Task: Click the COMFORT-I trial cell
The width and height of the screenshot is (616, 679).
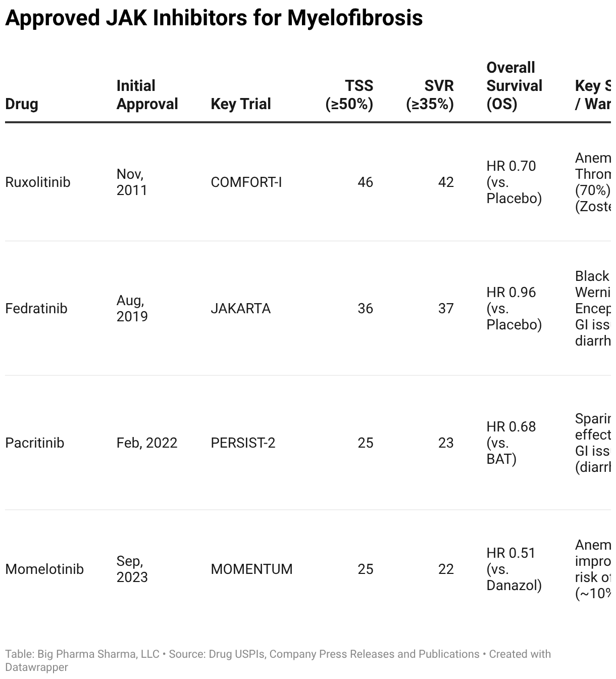Action: [x=246, y=182]
